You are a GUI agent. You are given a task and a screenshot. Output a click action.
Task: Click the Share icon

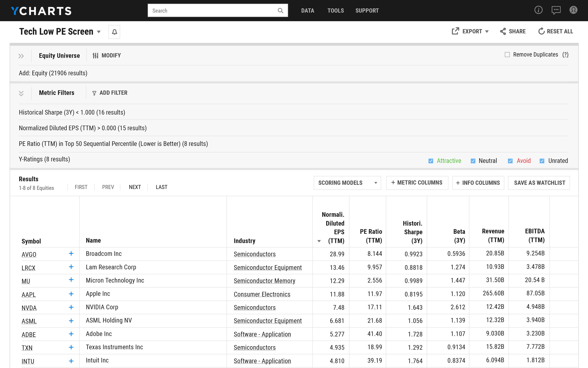pos(503,31)
